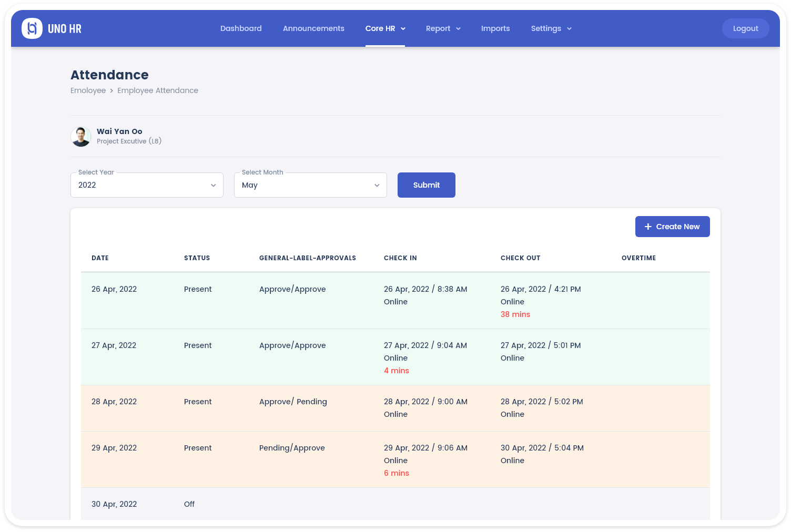The height and width of the screenshot is (532, 791).
Task: Open the Select Month dropdown
Action: tap(310, 185)
